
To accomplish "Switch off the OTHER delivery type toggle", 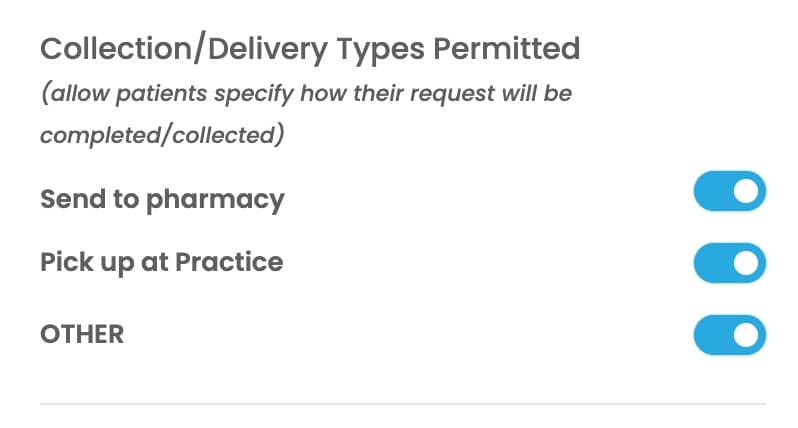I will pyautogui.click(x=729, y=335).
